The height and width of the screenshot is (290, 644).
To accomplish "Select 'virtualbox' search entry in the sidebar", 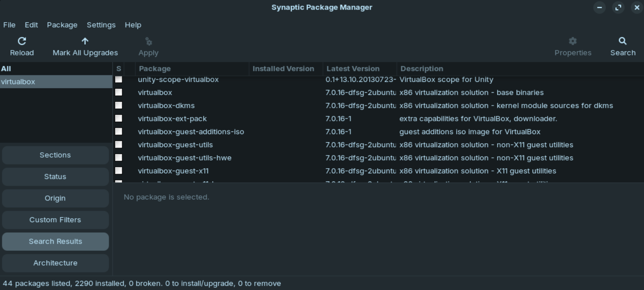I will [56, 82].
